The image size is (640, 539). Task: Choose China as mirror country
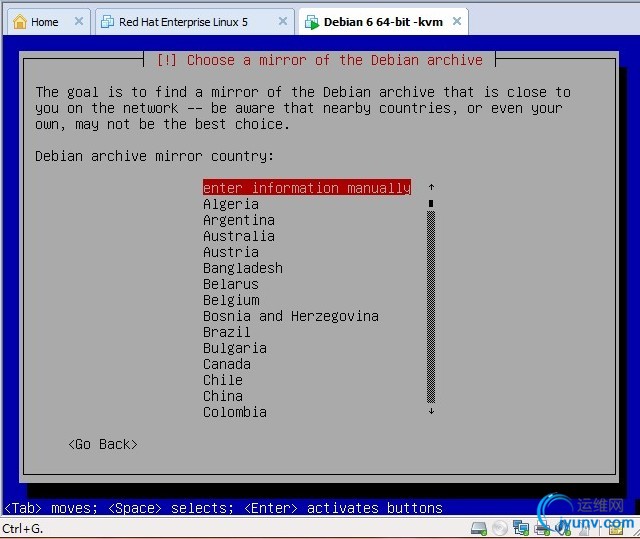(x=223, y=396)
